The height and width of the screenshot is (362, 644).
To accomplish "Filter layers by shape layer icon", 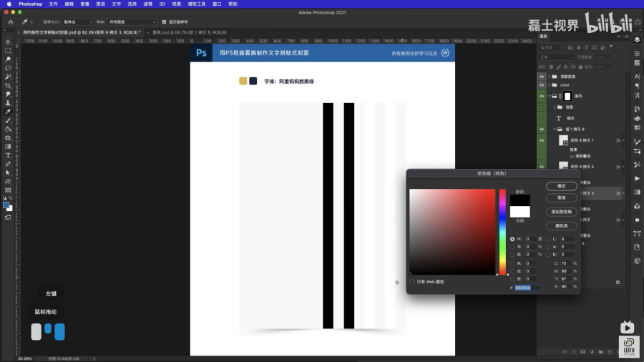I will (x=595, y=48).
